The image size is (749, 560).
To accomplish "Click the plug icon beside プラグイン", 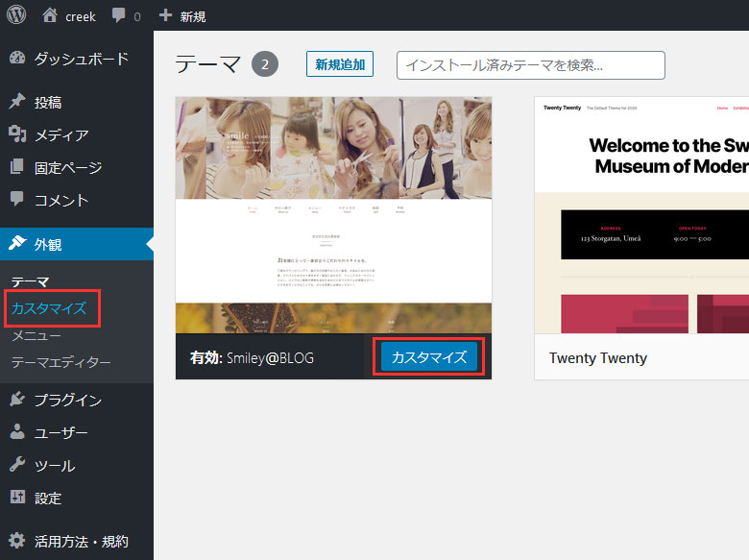I will coord(17,400).
